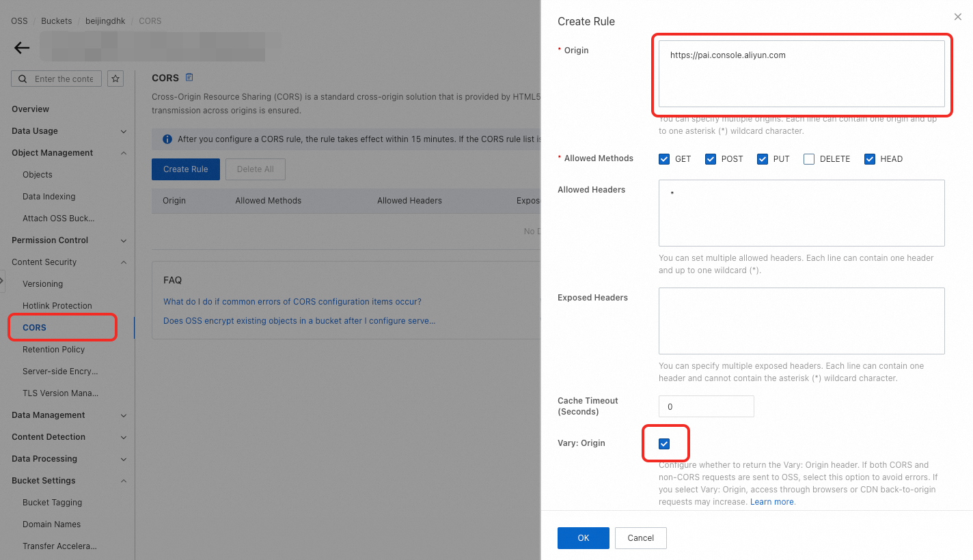
Task: Open Bucket Tagging page
Action: pos(52,503)
